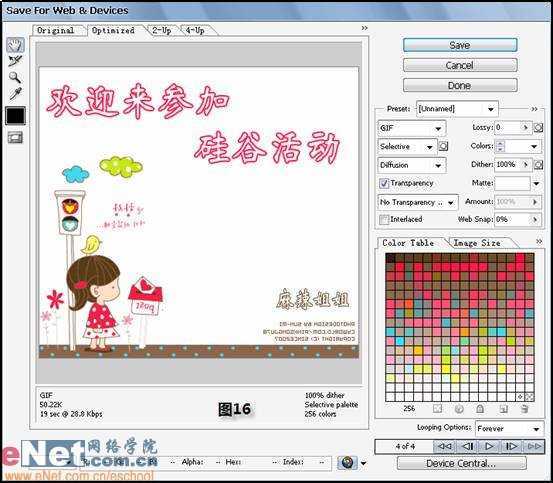Image resolution: width=553 pixels, height=483 pixels.
Task: Play the animation
Action: tap(489, 446)
